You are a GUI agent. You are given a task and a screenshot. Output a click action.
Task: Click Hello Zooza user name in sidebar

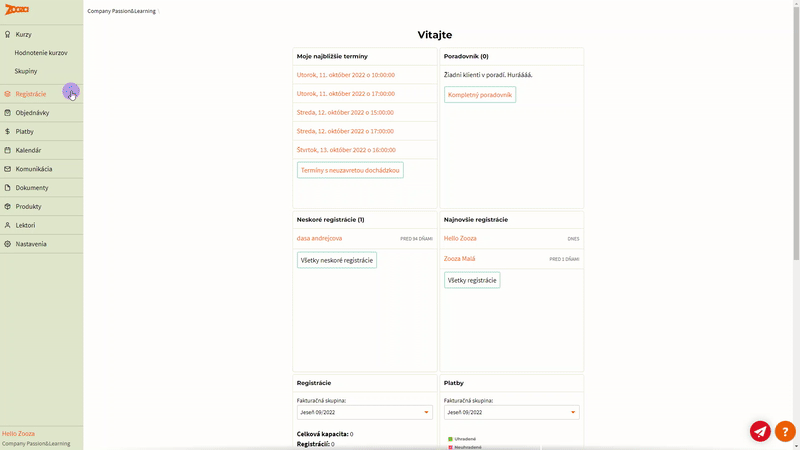[18, 434]
